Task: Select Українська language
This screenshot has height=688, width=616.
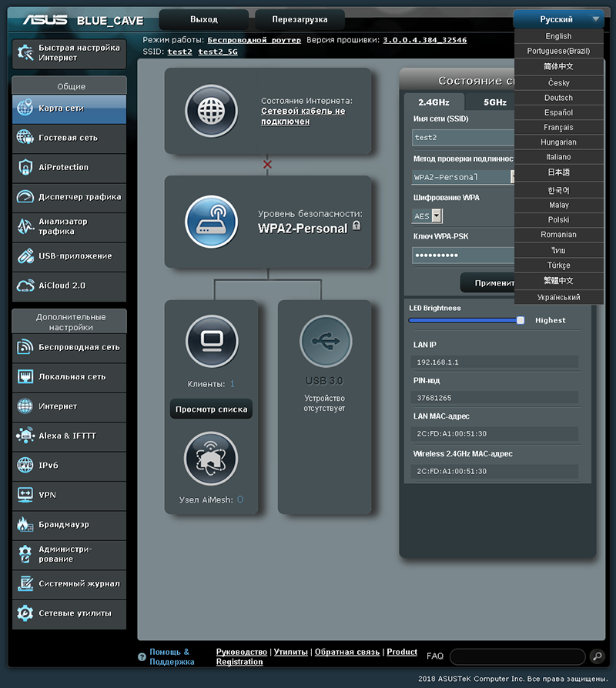Action: coord(558,297)
